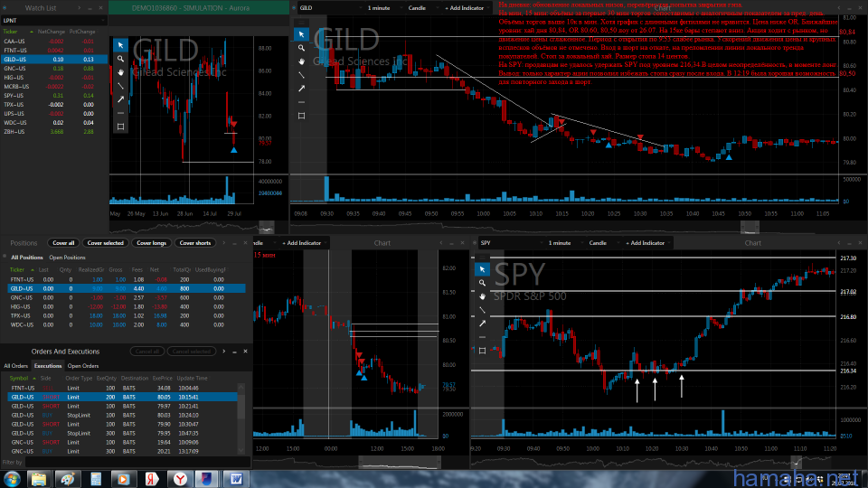Switch to Open Positions tab
The height and width of the screenshot is (488, 868).
67,258
